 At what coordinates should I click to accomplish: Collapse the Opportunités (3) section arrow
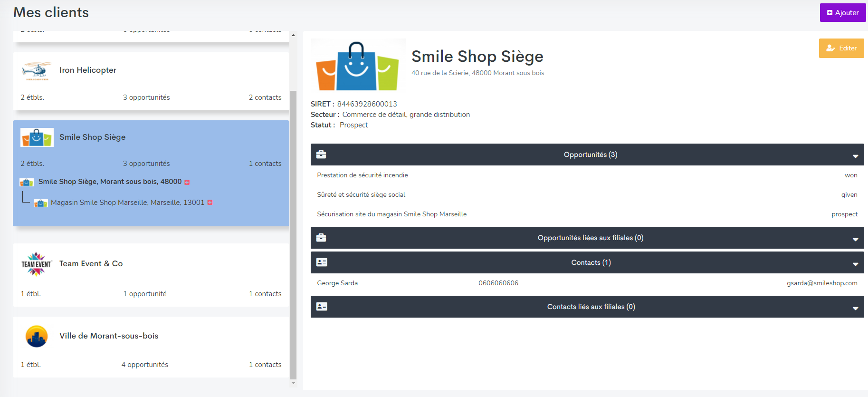(855, 156)
